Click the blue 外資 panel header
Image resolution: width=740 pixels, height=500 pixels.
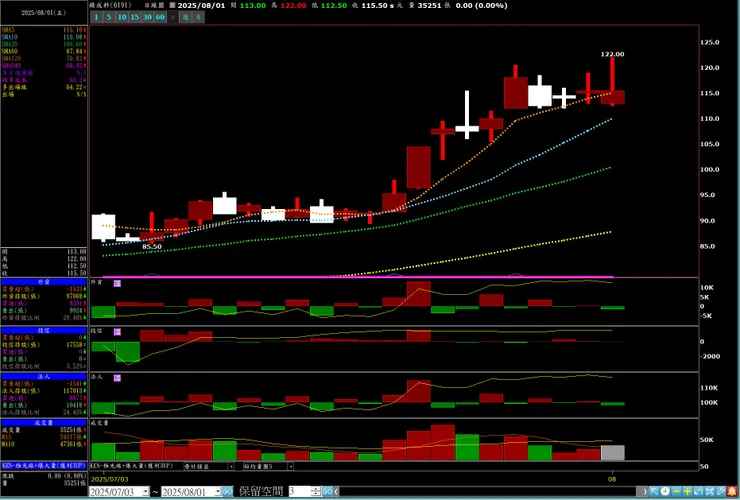coord(44,282)
